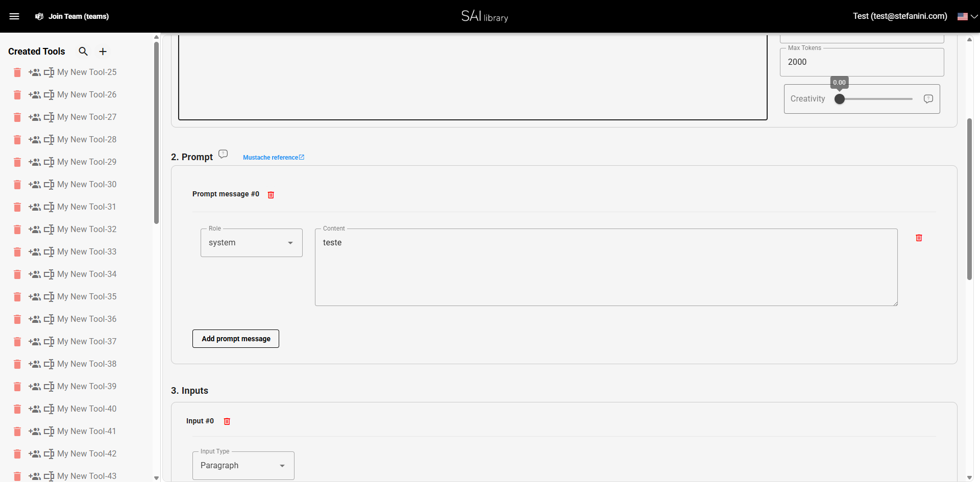The height and width of the screenshot is (482, 980).
Task: Add a new tool with plus icon
Action: 103,52
